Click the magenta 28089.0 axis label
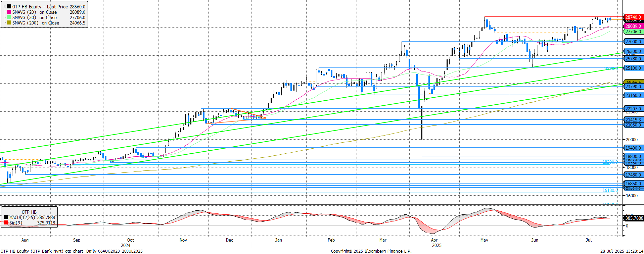Image resolution: width=644 pixels, height=254 pixels. [634, 26]
